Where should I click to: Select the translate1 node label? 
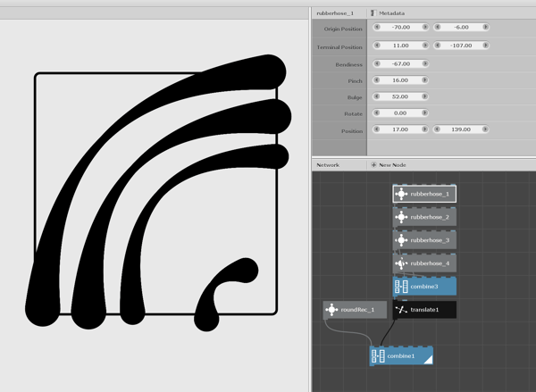tap(424, 310)
